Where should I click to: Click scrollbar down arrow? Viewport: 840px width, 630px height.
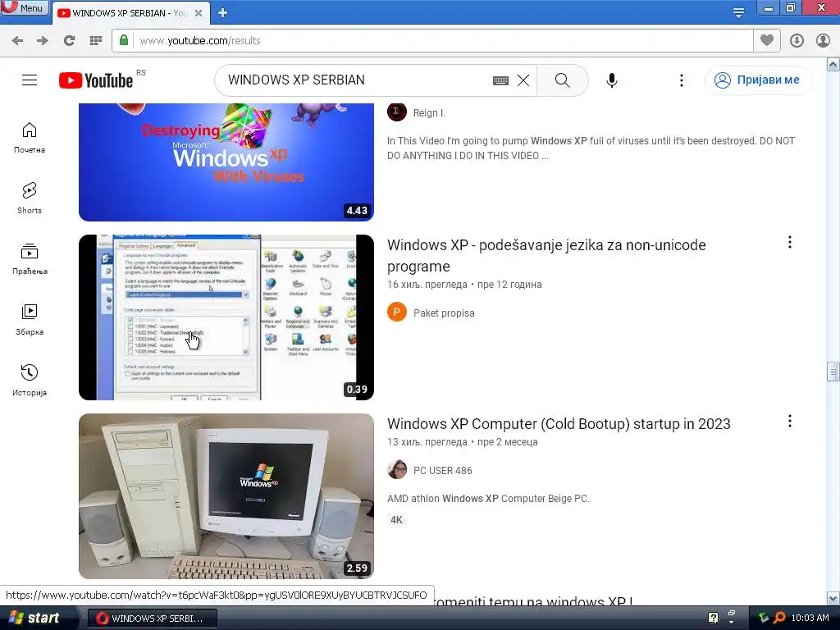pos(833,598)
